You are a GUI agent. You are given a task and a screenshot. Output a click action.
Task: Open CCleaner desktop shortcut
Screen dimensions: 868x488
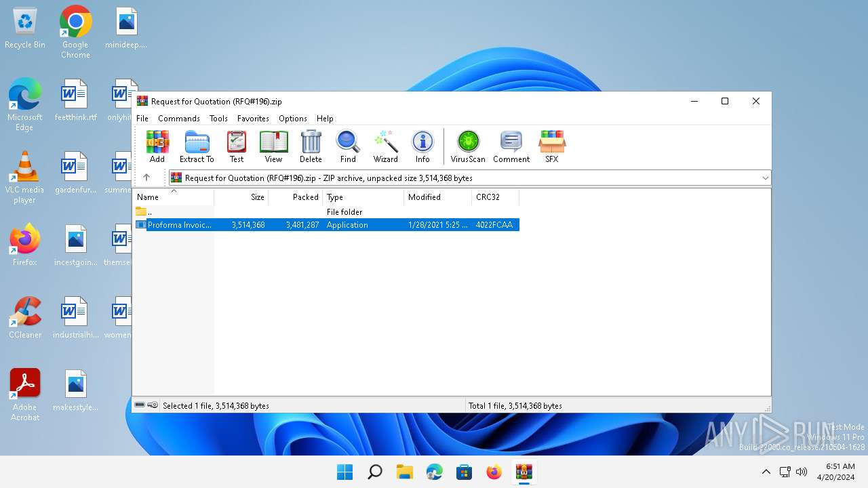click(25, 318)
